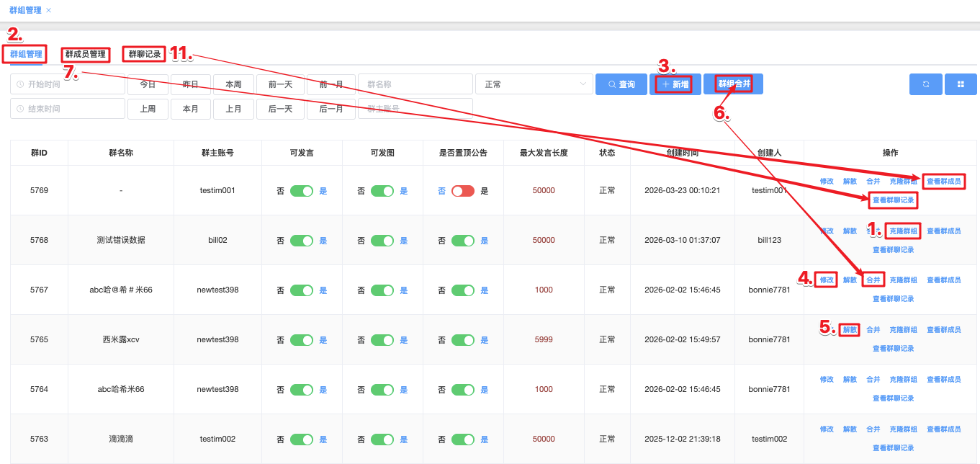Switch to the 群成员管理 tab

click(x=85, y=54)
